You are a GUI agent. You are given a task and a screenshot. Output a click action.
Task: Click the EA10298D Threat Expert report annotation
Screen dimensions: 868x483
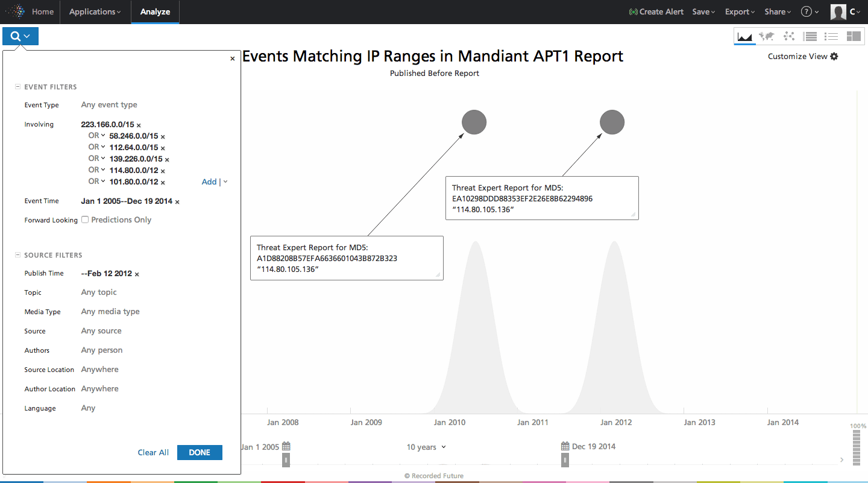point(542,198)
